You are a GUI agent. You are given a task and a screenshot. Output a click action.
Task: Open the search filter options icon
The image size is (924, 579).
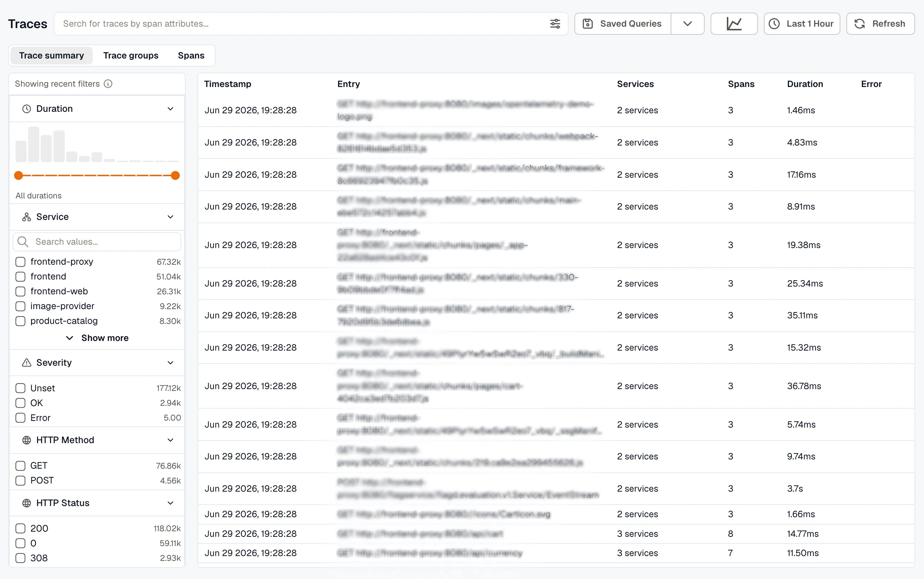555,24
